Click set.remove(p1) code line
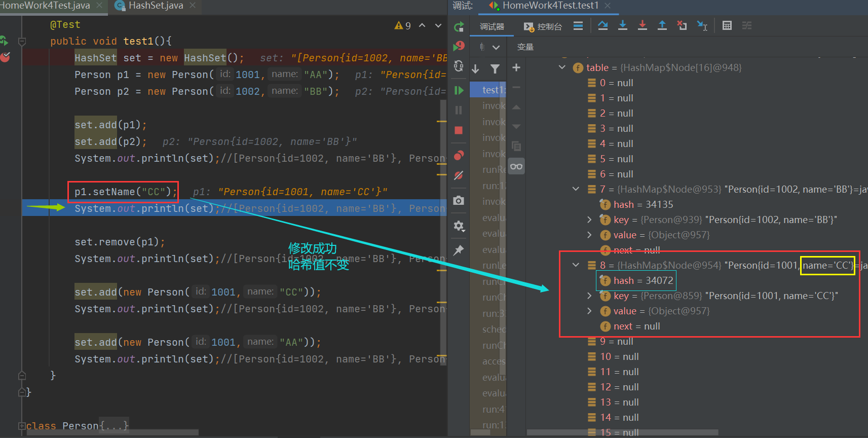This screenshot has width=868, height=438. 120,242
